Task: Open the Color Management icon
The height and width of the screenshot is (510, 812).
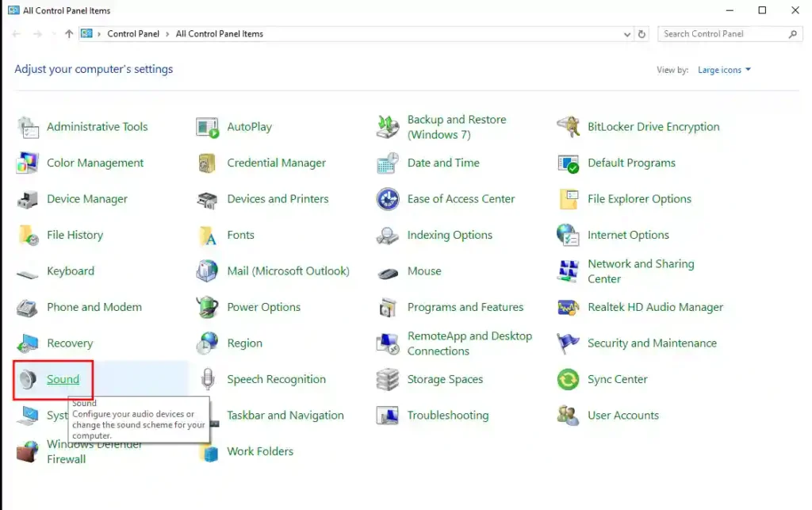Action: 28,163
